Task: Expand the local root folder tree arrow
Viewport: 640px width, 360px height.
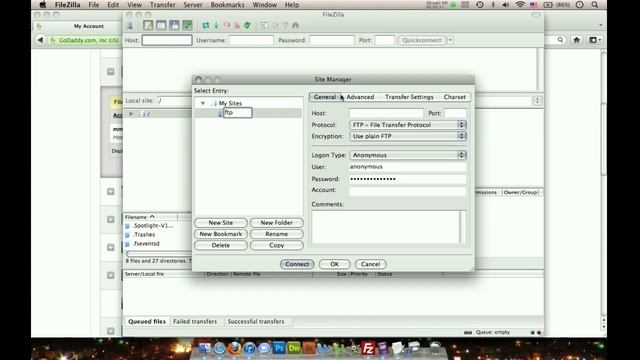Action: [x=131, y=114]
